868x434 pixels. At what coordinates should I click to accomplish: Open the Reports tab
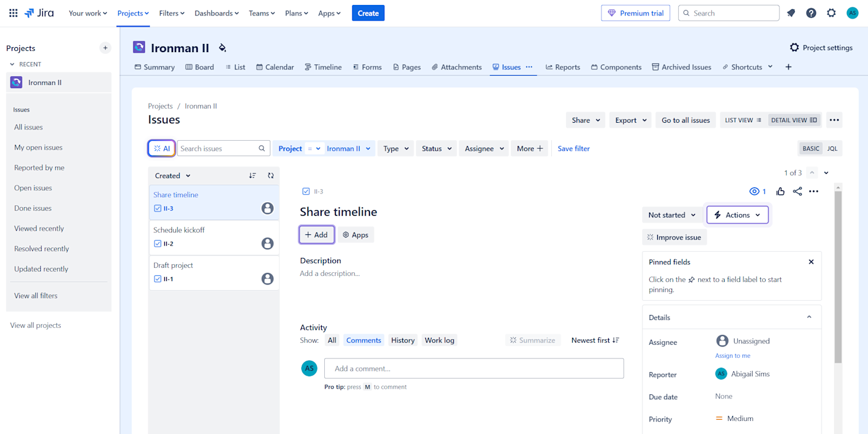pyautogui.click(x=563, y=67)
